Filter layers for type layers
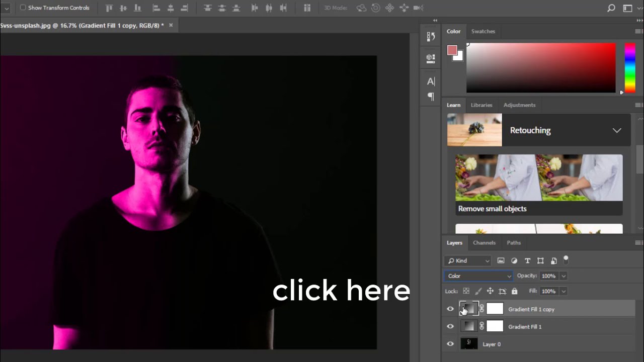 pyautogui.click(x=527, y=260)
